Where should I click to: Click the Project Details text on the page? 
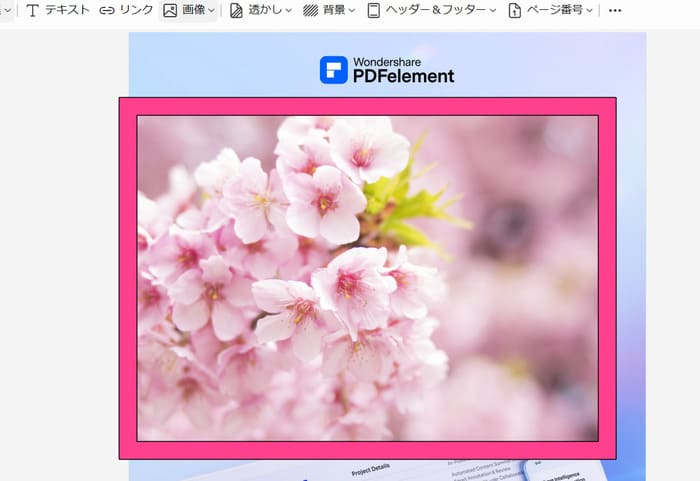coord(371,468)
